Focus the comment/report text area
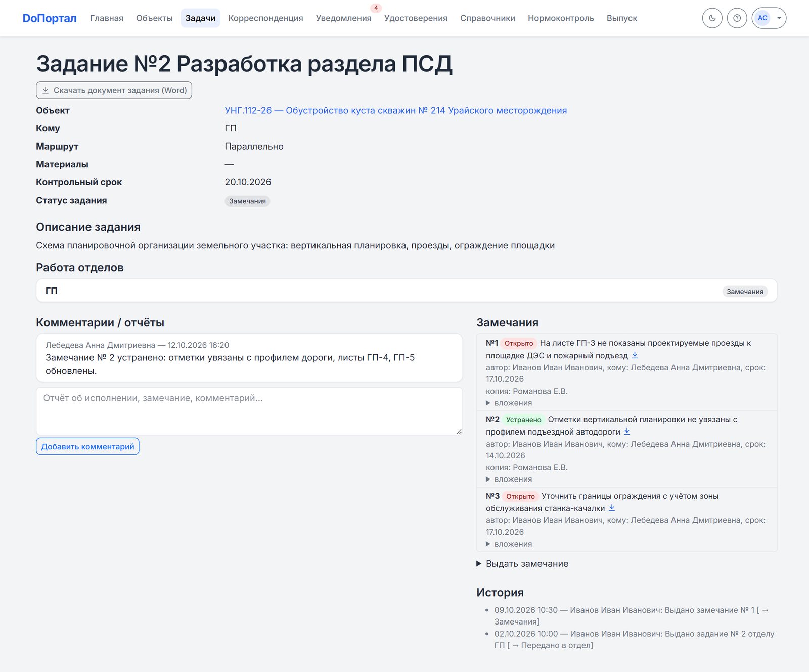 249,411
